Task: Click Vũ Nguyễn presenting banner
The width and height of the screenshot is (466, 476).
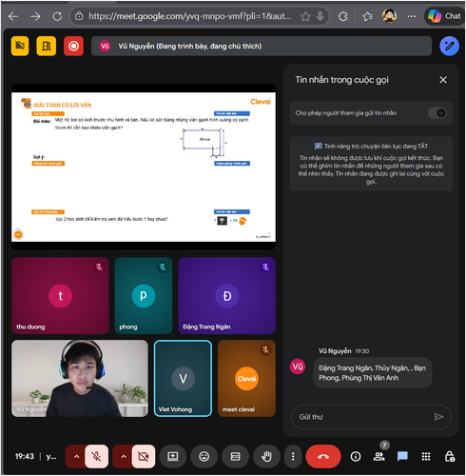Action: (x=262, y=46)
